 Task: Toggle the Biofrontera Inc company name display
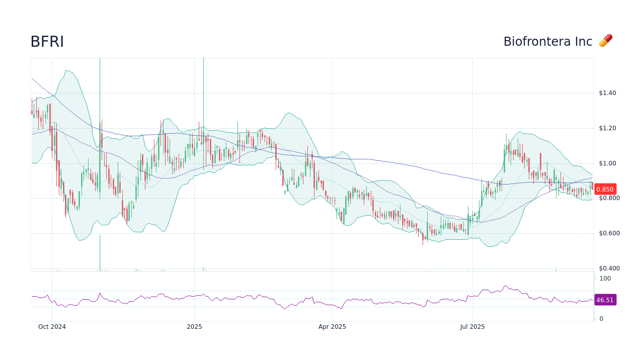(x=547, y=41)
